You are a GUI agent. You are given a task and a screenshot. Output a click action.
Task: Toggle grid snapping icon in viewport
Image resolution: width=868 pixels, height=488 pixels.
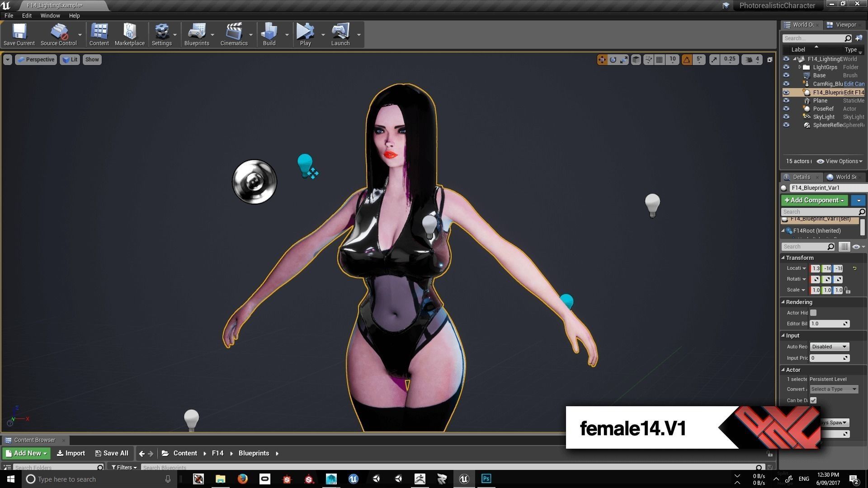click(x=660, y=60)
